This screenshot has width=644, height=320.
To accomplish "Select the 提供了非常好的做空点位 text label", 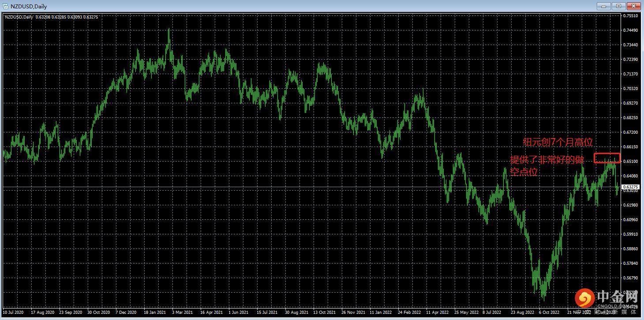I will coord(547,166).
